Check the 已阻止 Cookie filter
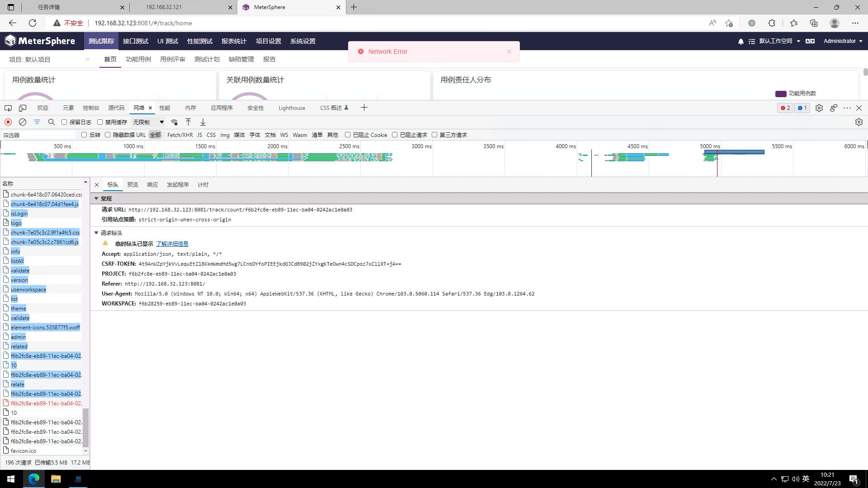The height and width of the screenshot is (488, 868). tap(347, 135)
